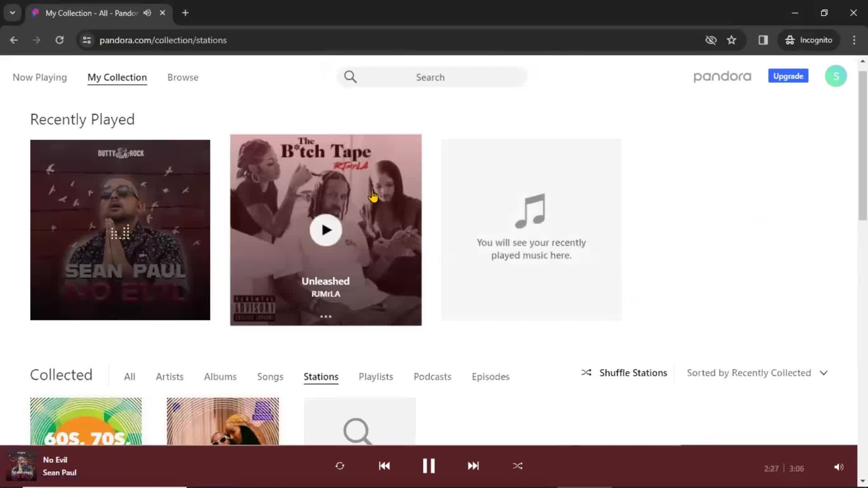Screen dimensions: 868x488
Task: Click the search magnifying glass icon
Action: point(350,76)
